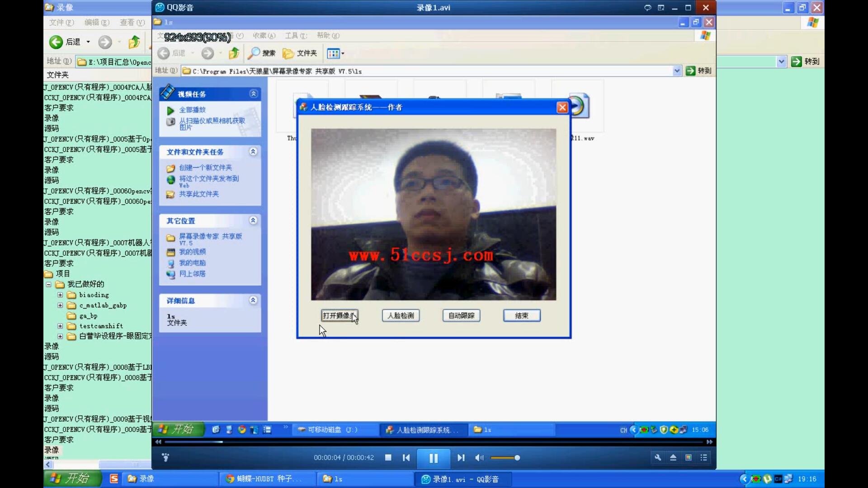Open the Windows 开始 start menu
Image resolution: width=868 pixels, height=488 pixels.
point(73,479)
